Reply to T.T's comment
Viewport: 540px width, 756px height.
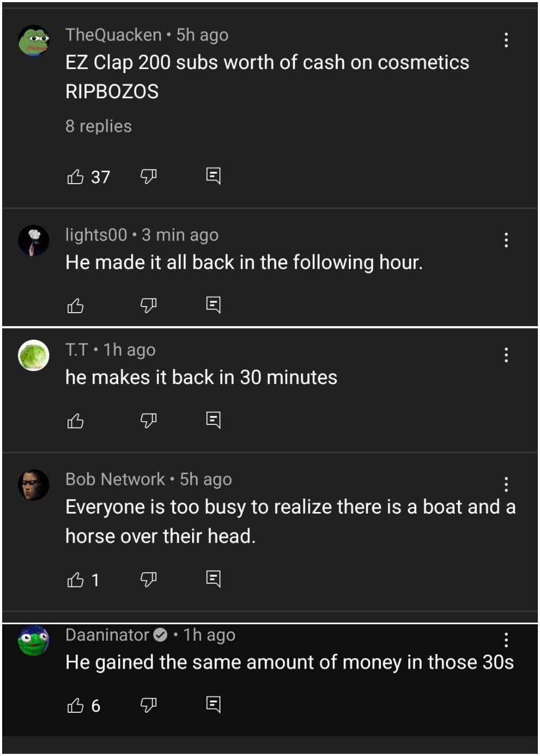pos(213,420)
